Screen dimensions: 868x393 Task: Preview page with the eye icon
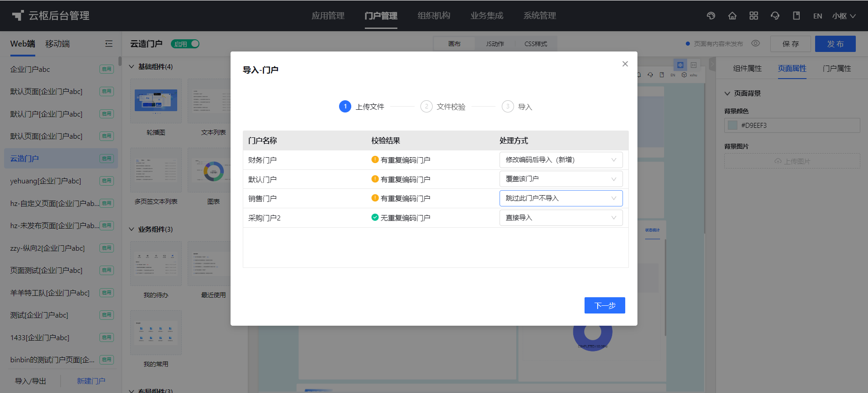(755, 43)
